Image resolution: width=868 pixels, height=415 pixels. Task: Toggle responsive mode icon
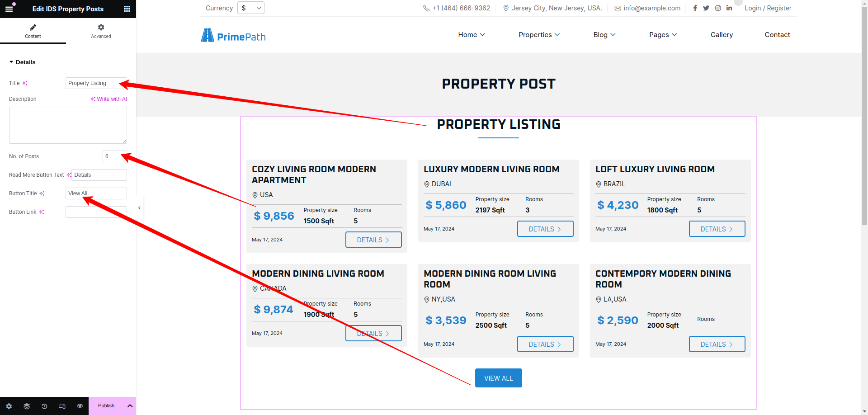tap(62, 406)
